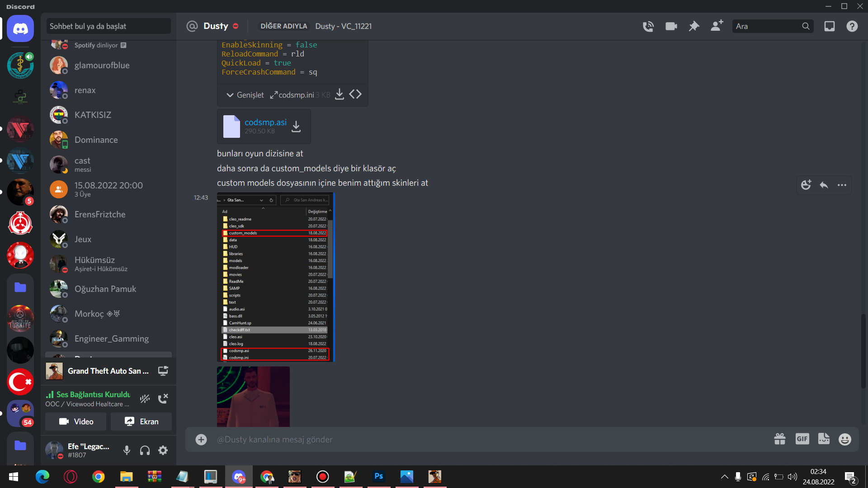The height and width of the screenshot is (488, 868).
Task: Open the Windows notification center
Action: tap(850, 477)
